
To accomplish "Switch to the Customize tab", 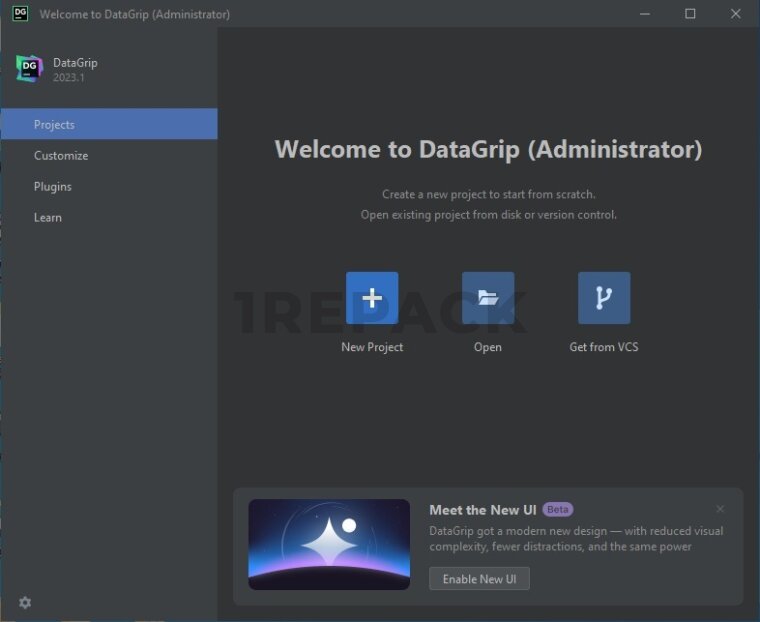I will click(x=61, y=156).
